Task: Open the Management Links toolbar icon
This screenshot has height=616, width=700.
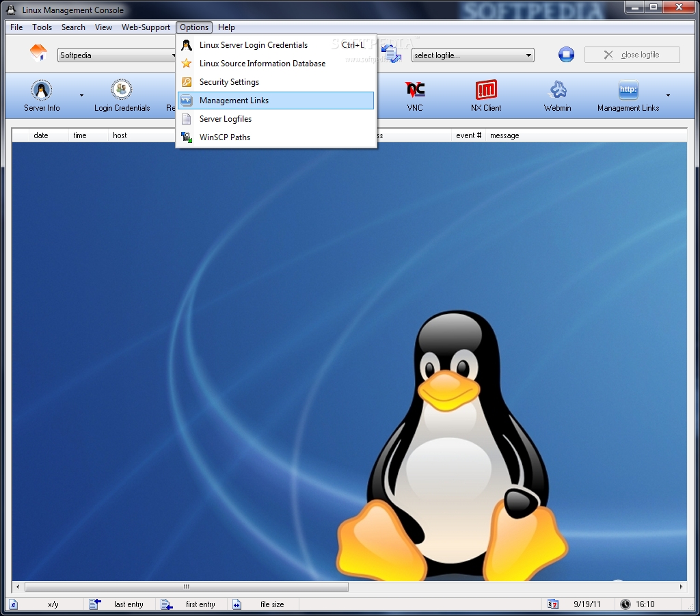Action: point(628,90)
